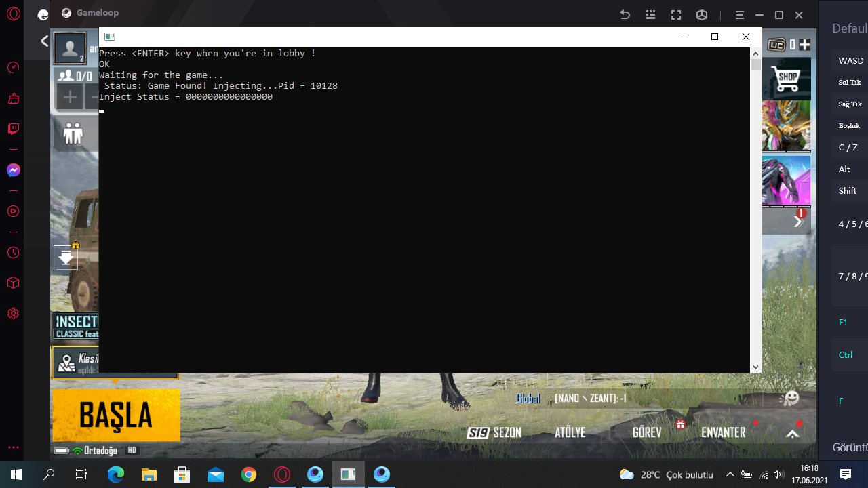Collapse the panel with left chevron arrow
This screenshot has width=868, height=488.
[44, 41]
